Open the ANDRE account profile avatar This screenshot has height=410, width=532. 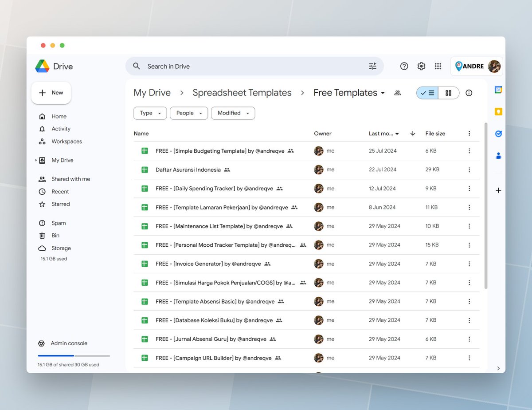coord(494,66)
